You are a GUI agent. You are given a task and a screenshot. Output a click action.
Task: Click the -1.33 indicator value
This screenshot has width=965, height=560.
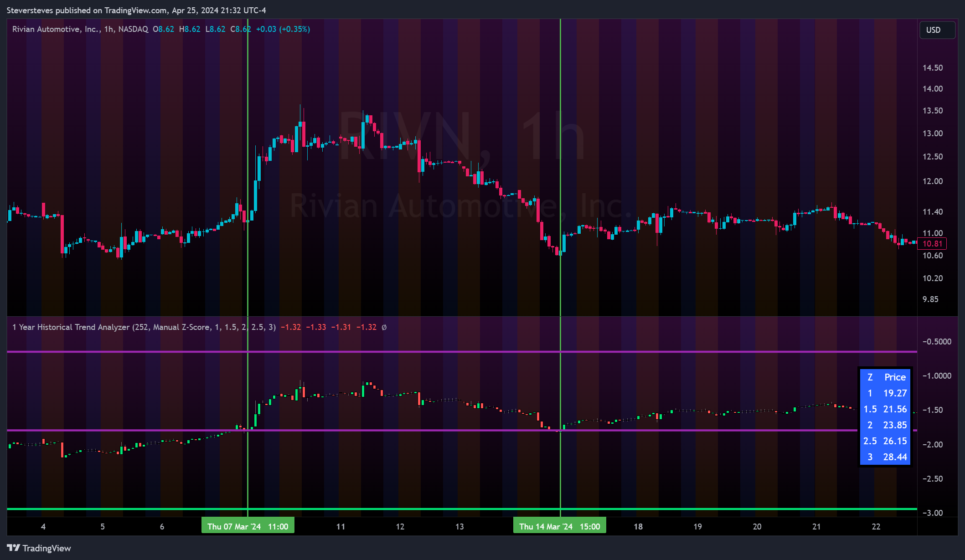(x=316, y=327)
